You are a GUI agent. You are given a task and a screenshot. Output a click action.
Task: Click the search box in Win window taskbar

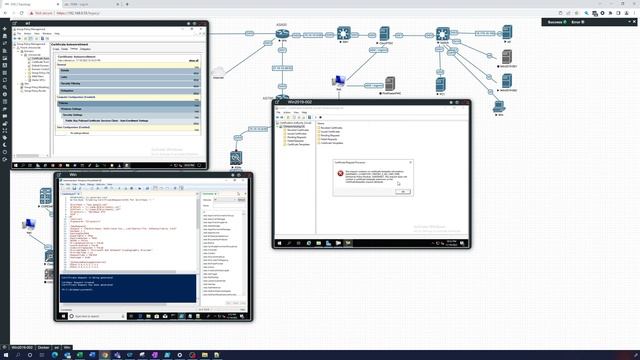pyautogui.click(x=96, y=316)
